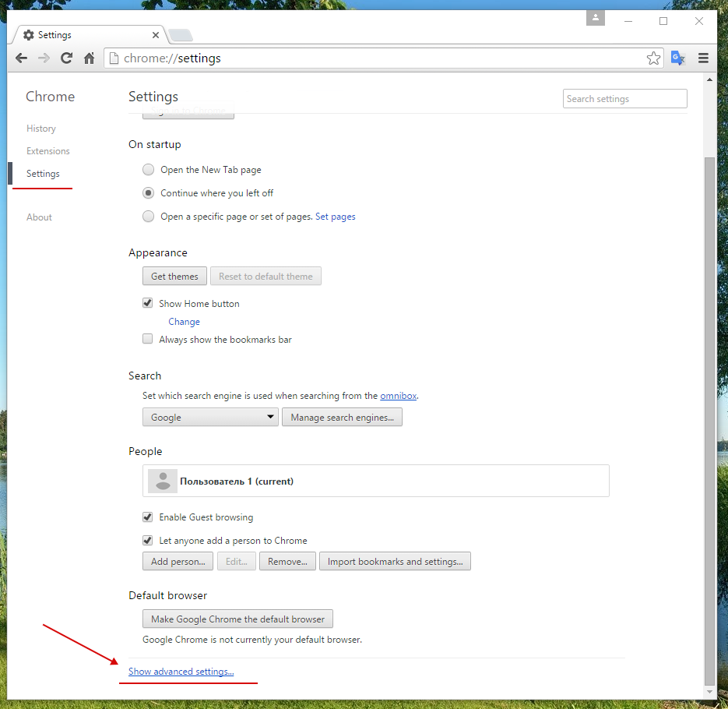Click Manage search engines button
This screenshot has height=709, width=728.
pyautogui.click(x=342, y=418)
